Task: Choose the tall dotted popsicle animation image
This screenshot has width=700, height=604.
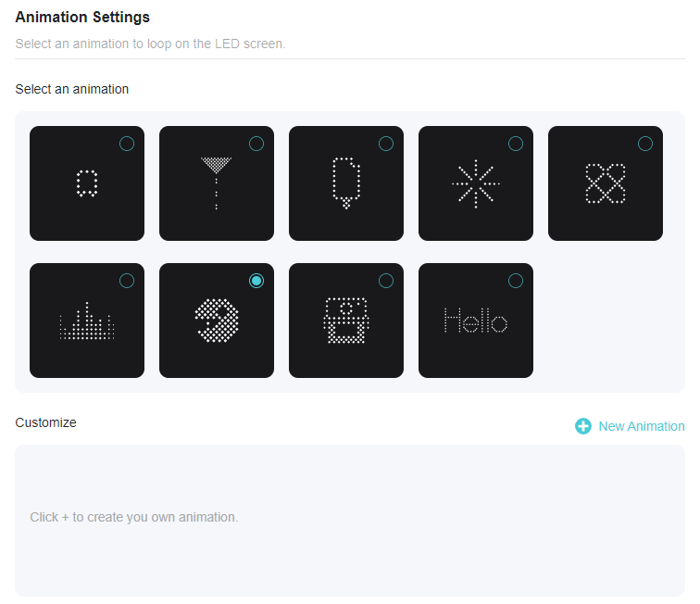Action: tap(345, 183)
